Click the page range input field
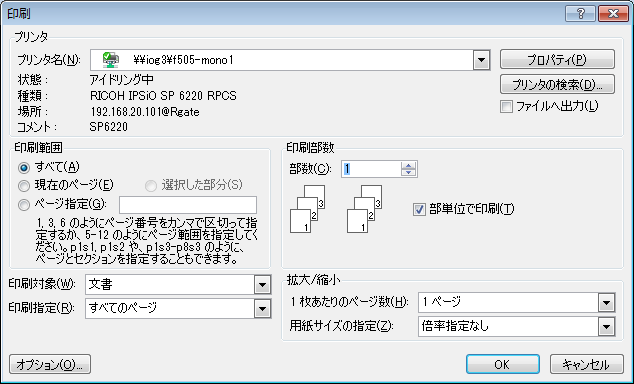 pos(188,205)
